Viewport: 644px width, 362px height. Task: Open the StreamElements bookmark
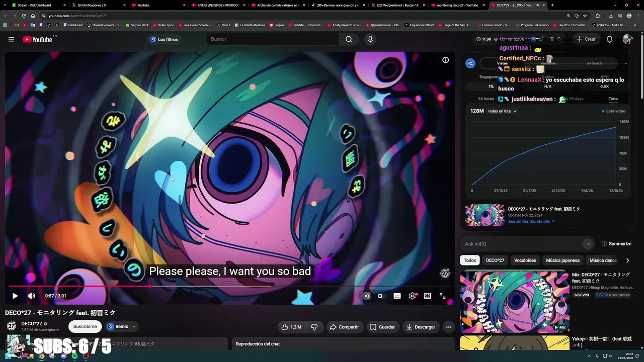104,25
